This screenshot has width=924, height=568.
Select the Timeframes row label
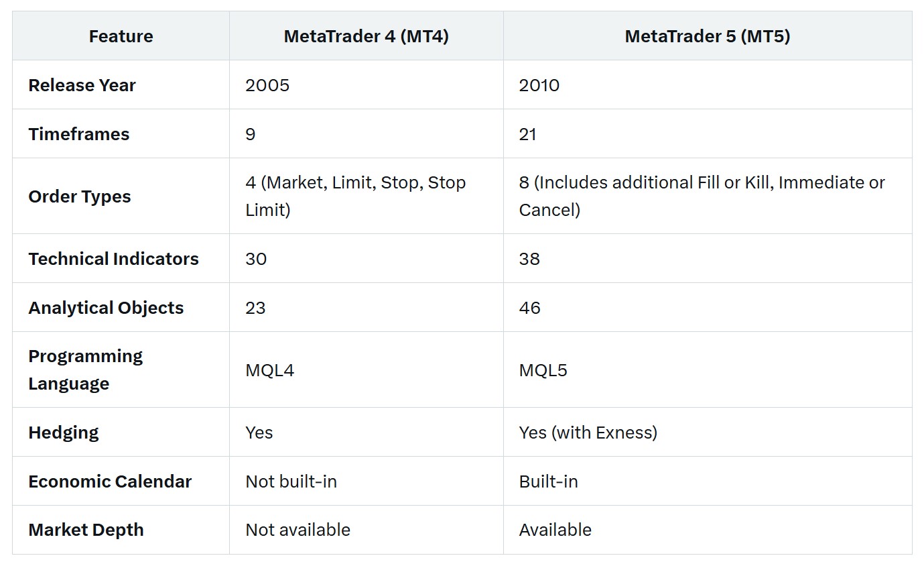pyautogui.click(x=79, y=134)
